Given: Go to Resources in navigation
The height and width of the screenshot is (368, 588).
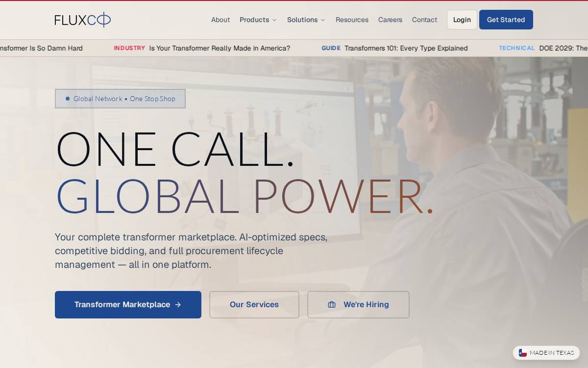Looking at the screenshot, I should click(x=352, y=20).
